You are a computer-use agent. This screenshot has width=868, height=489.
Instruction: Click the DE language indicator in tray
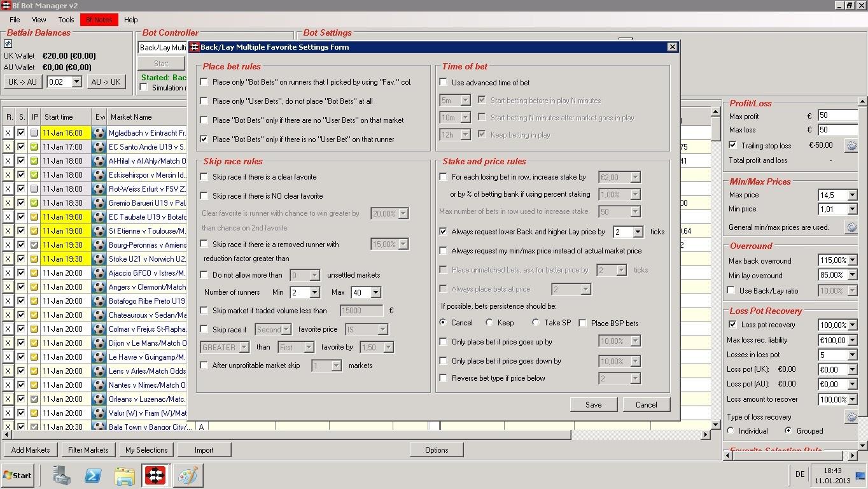tap(800, 474)
